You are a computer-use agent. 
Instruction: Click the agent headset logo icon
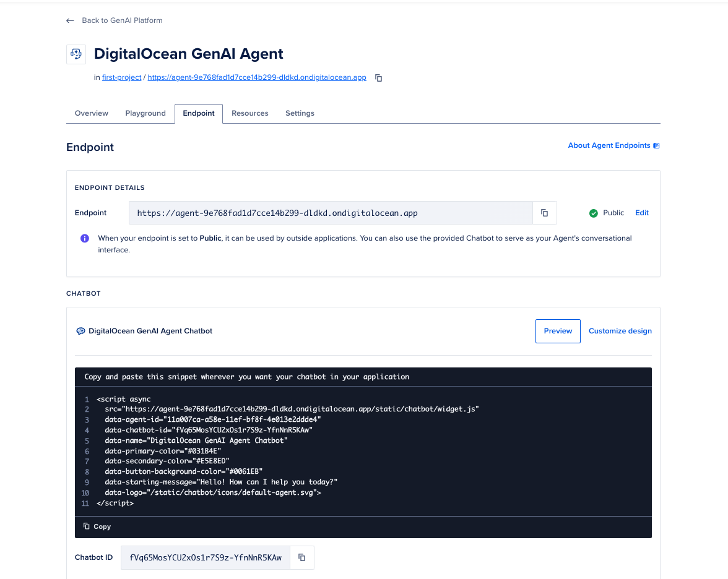coord(76,54)
